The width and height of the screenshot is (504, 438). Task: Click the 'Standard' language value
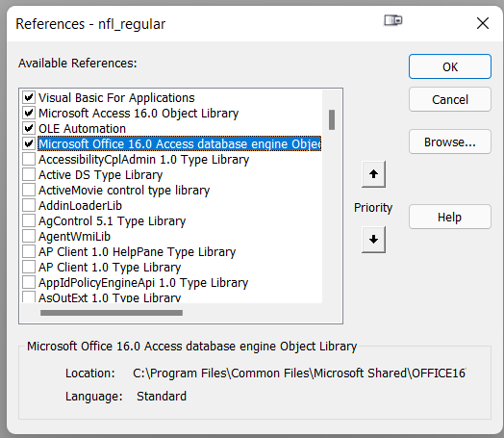(x=162, y=397)
